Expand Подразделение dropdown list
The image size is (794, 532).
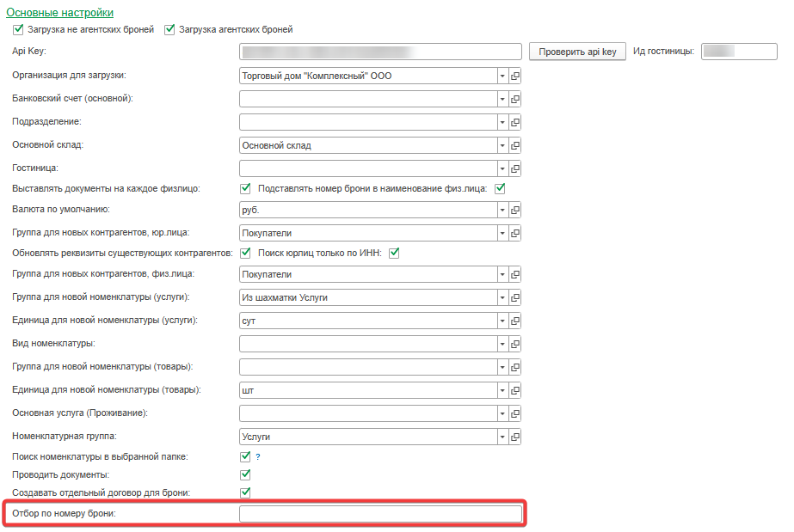502,122
